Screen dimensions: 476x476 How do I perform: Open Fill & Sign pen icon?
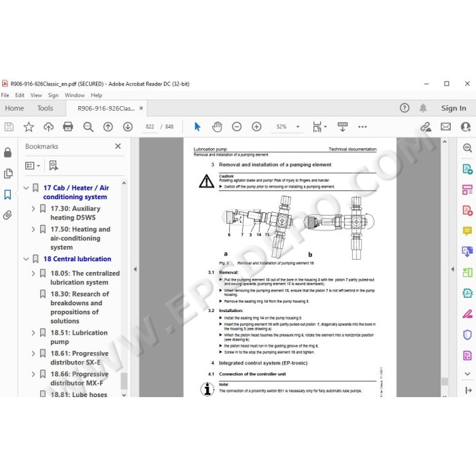click(467, 314)
